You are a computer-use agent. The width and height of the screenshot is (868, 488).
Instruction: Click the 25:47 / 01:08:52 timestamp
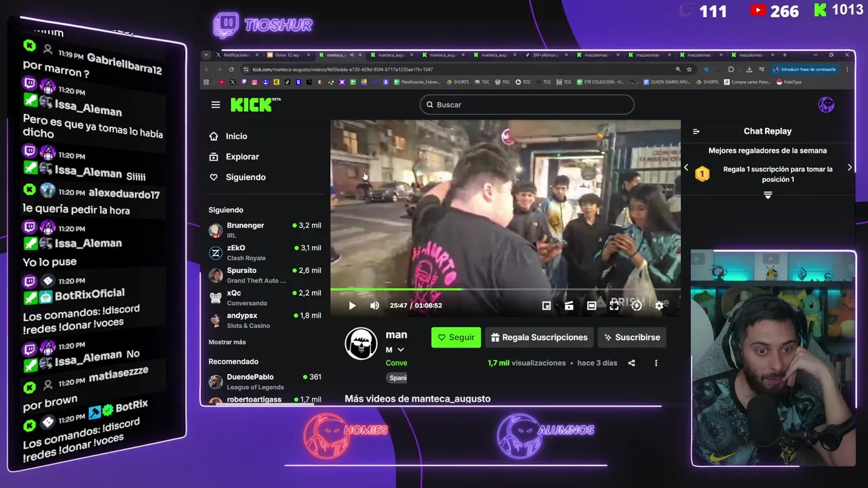[x=416, y=306]
